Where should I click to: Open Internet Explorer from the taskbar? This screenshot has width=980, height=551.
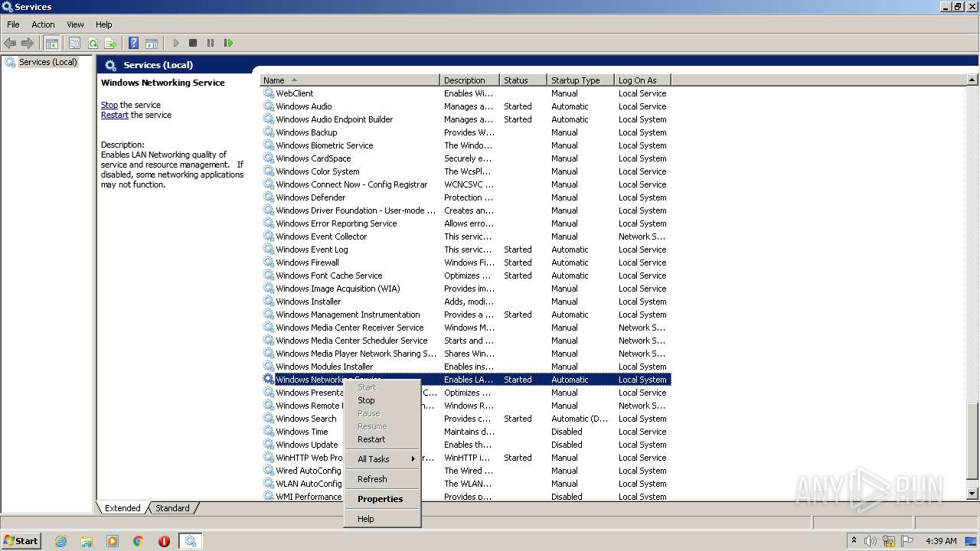point(61,541)
